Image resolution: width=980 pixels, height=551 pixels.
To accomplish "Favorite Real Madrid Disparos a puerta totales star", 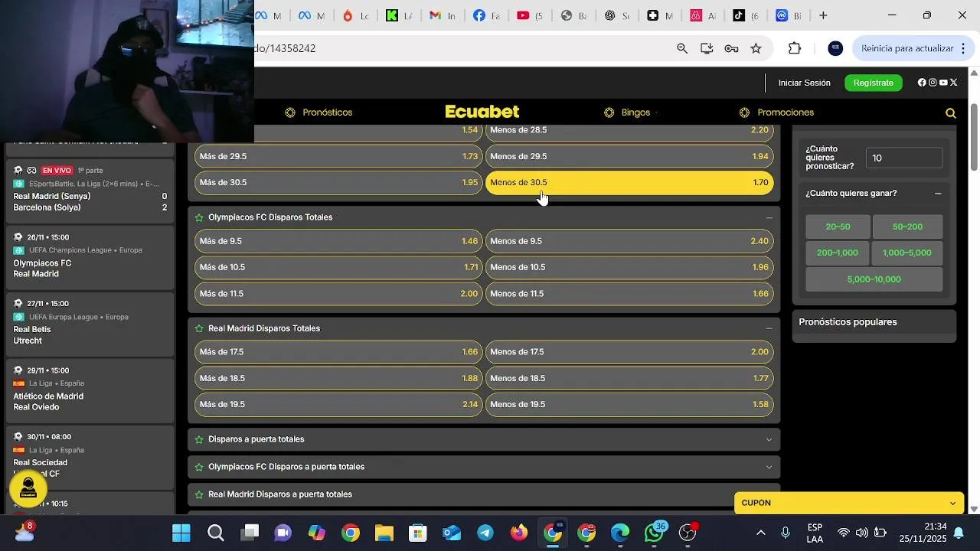I will click(199, 494).
